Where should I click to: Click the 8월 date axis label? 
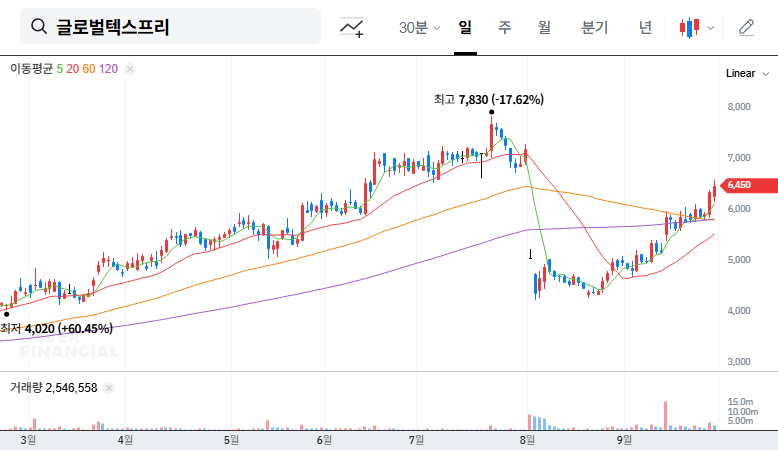[x=527, y=440]
